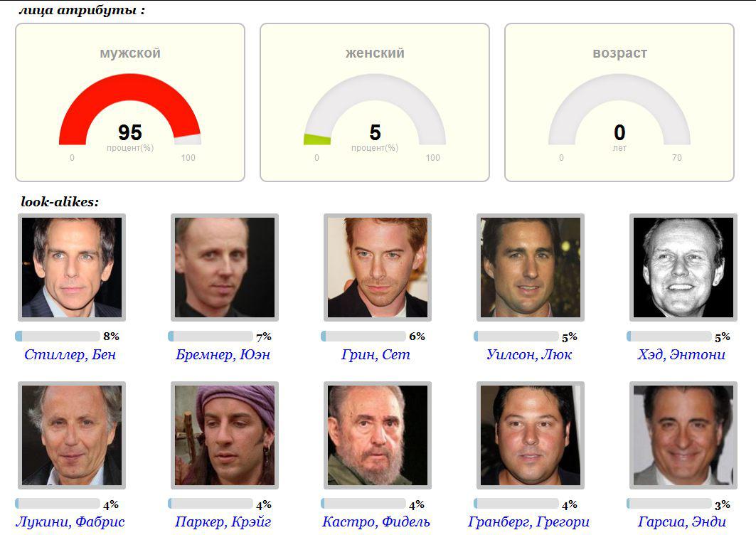This screenshot has height=535, width=756.
Task: Select the photo above Кастро, Фидель
Action: pos(378,435)
